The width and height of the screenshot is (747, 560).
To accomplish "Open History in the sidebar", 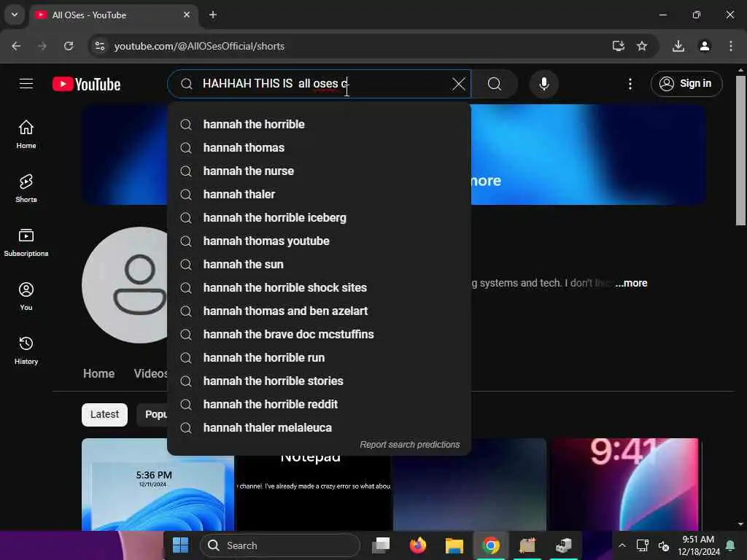I will (26, 350).
